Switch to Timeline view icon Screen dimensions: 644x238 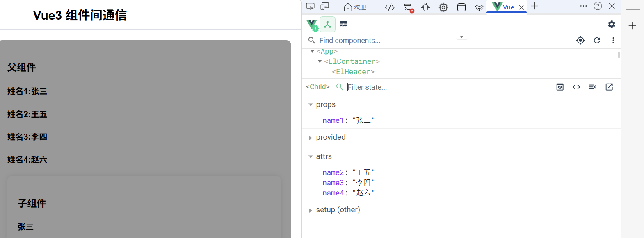coord(344,25)
